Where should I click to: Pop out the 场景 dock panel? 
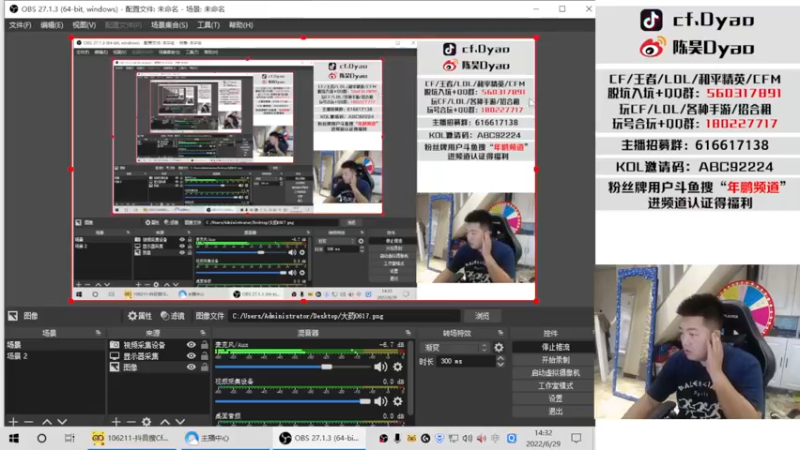point(98,333)
